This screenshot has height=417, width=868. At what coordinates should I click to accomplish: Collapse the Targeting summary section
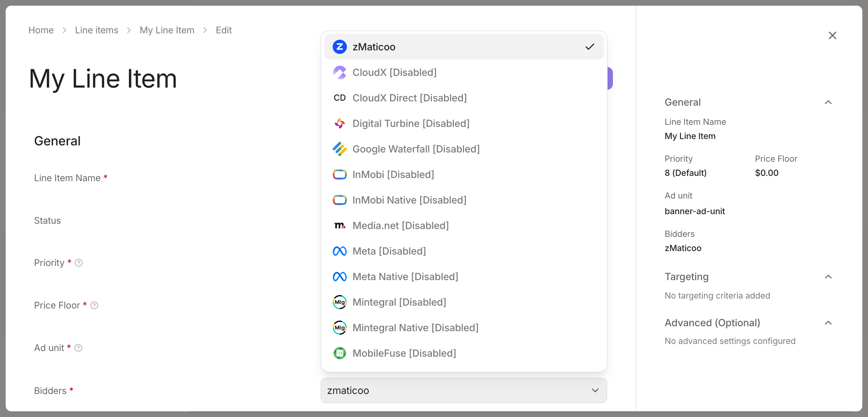(828, 277)
